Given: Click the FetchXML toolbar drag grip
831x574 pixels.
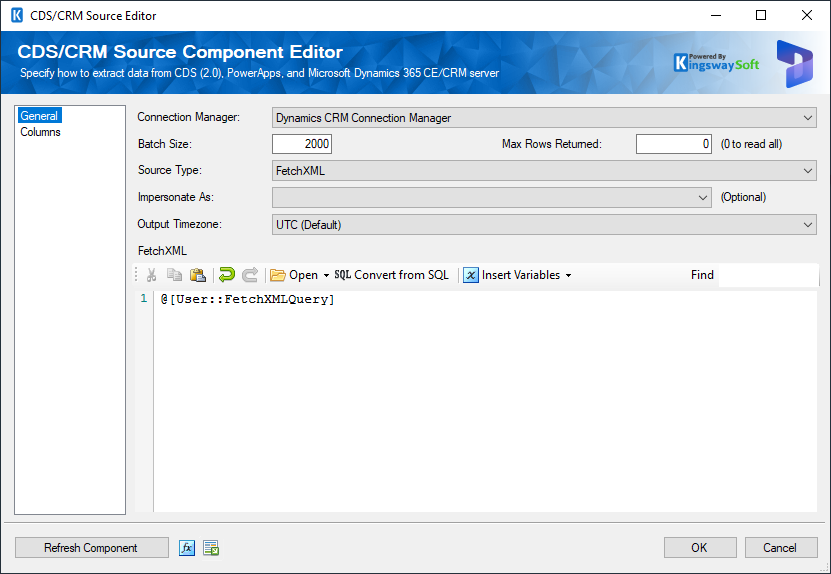Looking at the screenshot, I should pos(137,275).
